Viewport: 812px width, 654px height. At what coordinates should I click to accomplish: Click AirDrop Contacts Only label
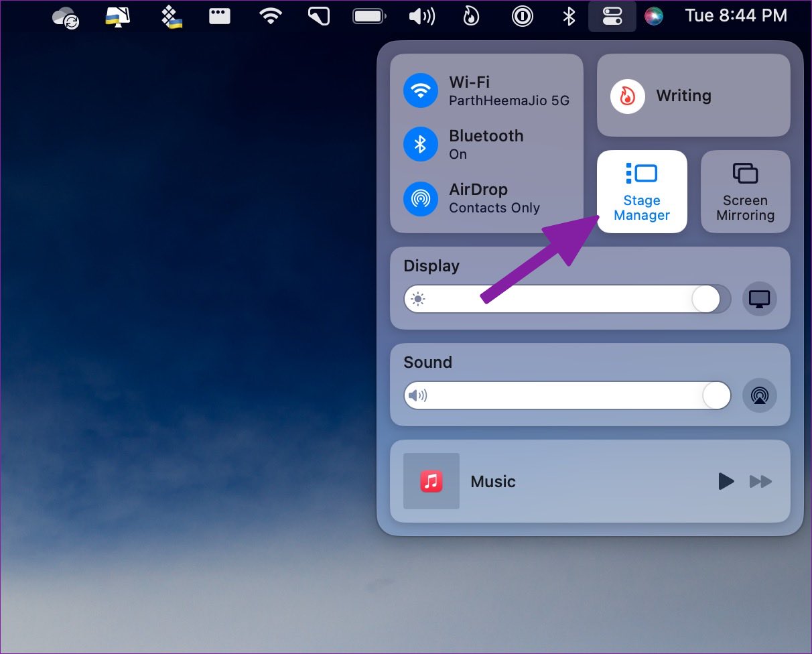pyautogui.click(x=494, y=208)
